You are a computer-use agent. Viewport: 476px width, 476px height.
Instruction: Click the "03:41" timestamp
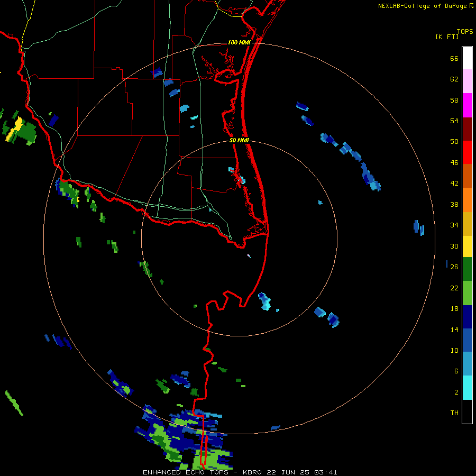(x=326, y=472)
